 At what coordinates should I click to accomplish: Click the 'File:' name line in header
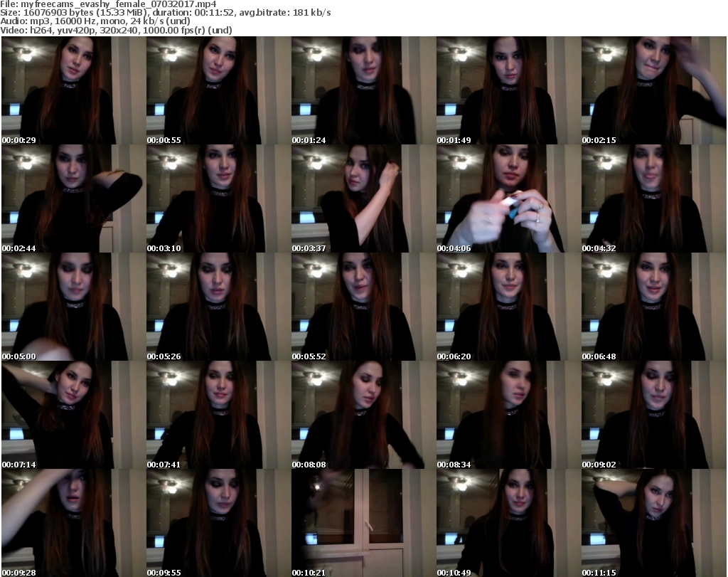click(108, 4)
